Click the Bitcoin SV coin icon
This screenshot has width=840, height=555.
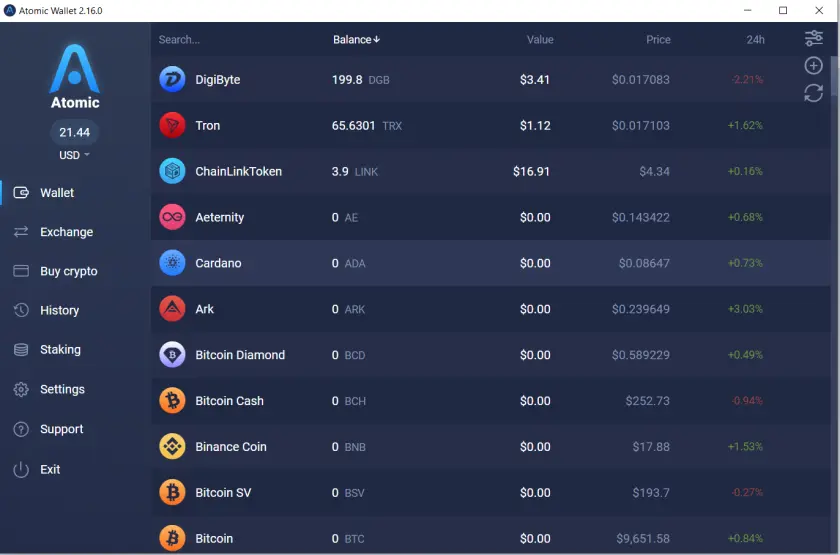(x=172, y=492)
